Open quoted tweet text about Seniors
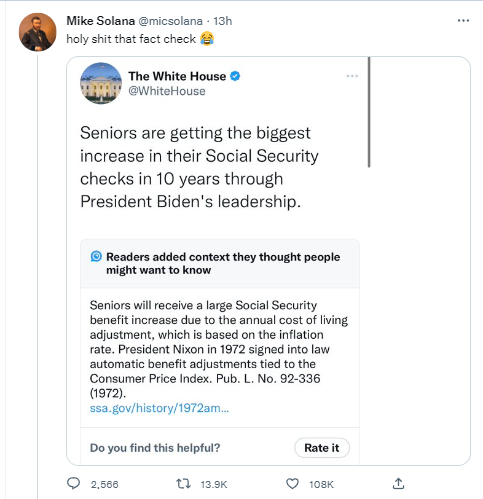Screen dimensions: 483x499 point(199,167)
